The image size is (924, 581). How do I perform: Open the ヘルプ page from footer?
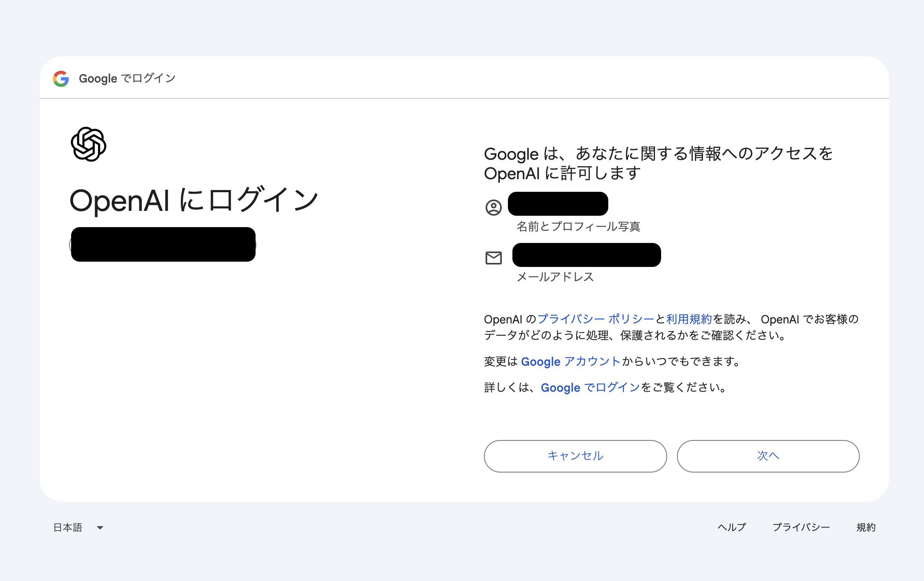click(732, 527)
